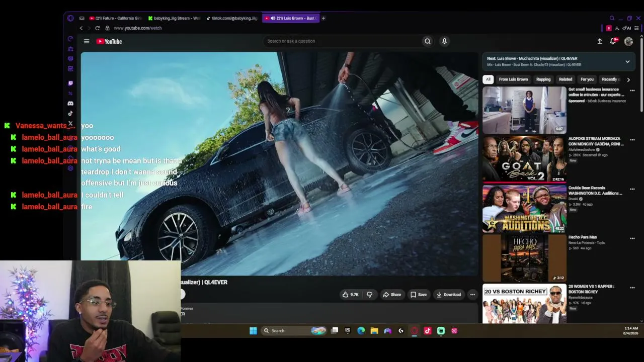Open Microsoft Edge from taskbar
644x362 pixels.
point(361,331)
